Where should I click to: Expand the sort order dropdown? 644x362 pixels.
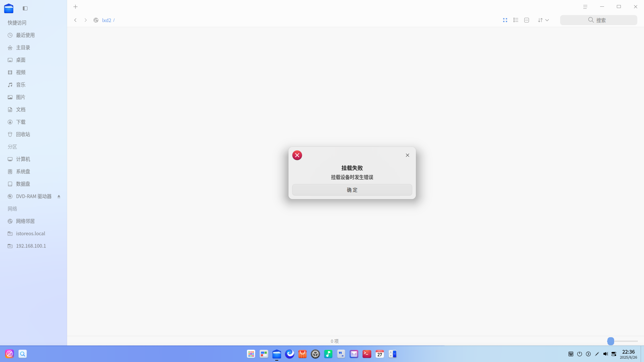point(543,20)
